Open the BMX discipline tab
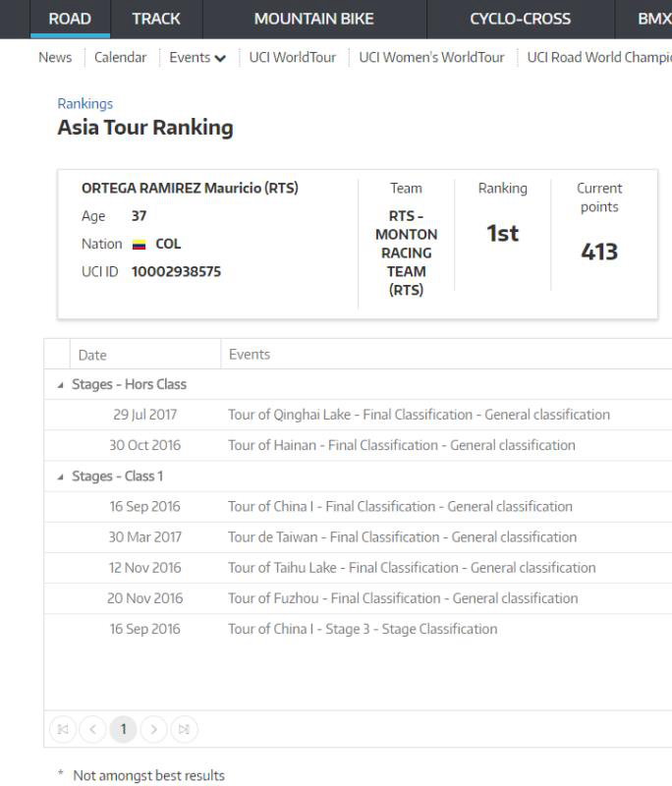The height and width of the screenshot is (786, 672). [653, 19]
